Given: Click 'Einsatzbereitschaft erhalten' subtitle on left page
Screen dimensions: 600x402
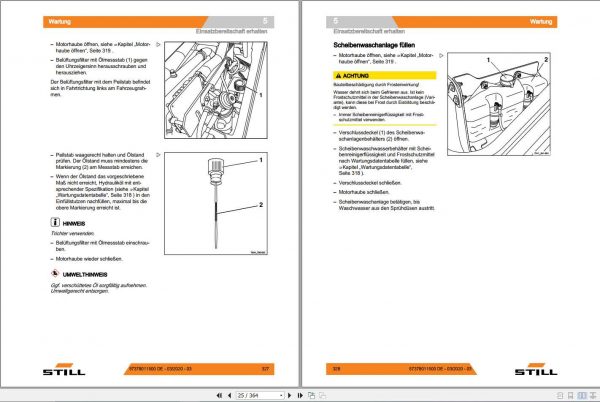Looking at the screenshot, I should click(232, 31).
